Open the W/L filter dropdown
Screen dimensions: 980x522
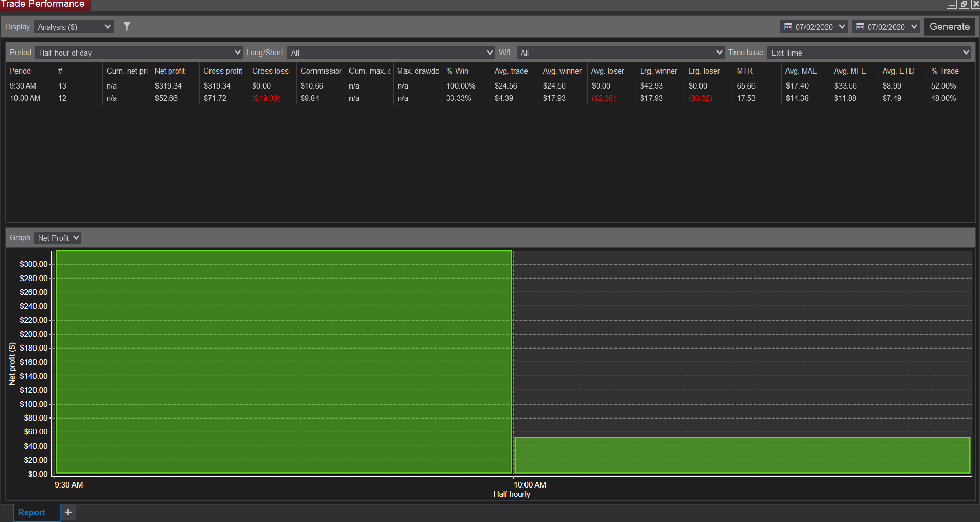click(621, 53)
